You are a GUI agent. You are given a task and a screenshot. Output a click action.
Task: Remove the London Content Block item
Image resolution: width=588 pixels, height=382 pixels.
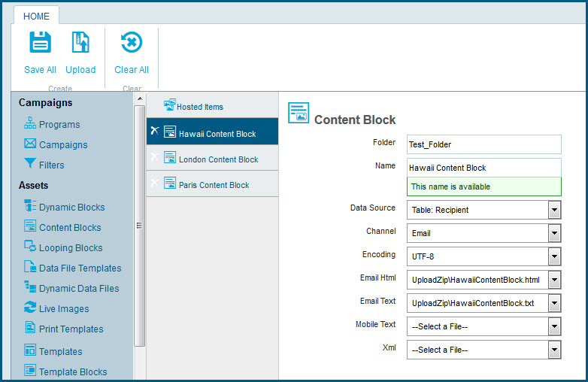[154, 158]
